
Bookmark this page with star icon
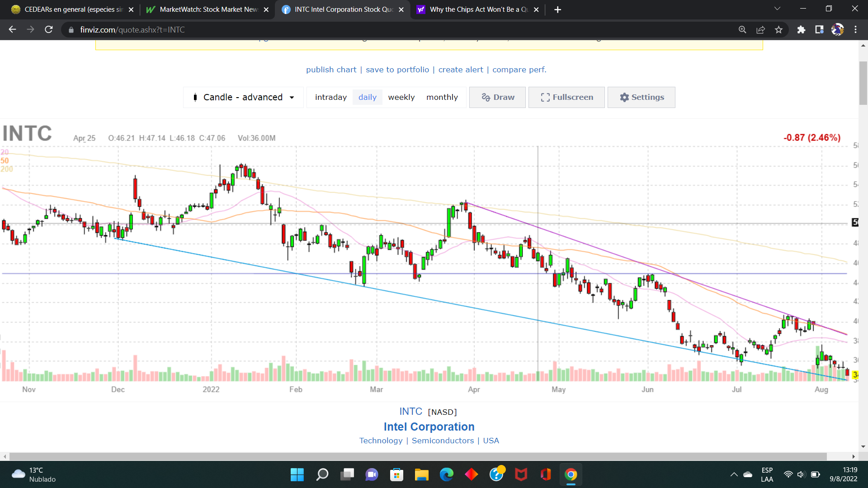pyautogui.click(x=778, y=29)
